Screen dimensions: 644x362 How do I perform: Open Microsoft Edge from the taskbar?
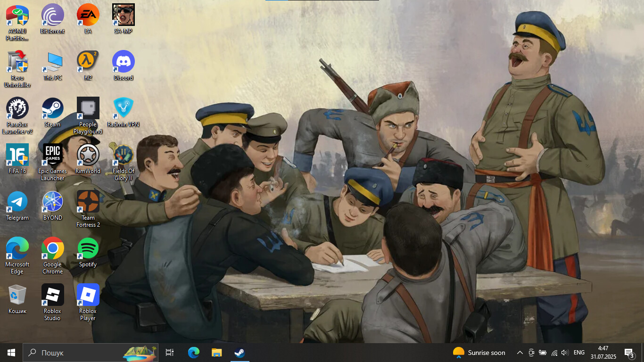click(x=194, y=353)
